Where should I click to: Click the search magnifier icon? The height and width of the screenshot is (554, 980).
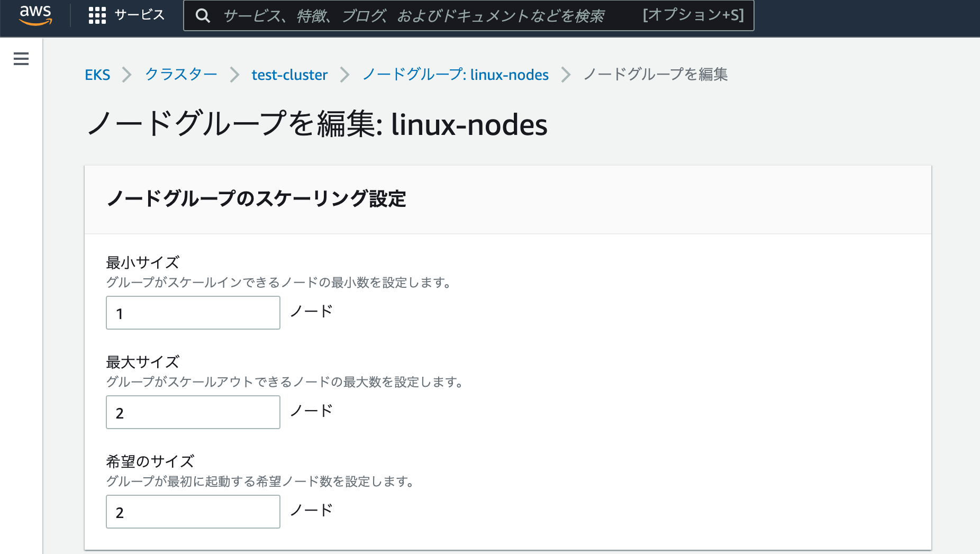tap(203, 16)
